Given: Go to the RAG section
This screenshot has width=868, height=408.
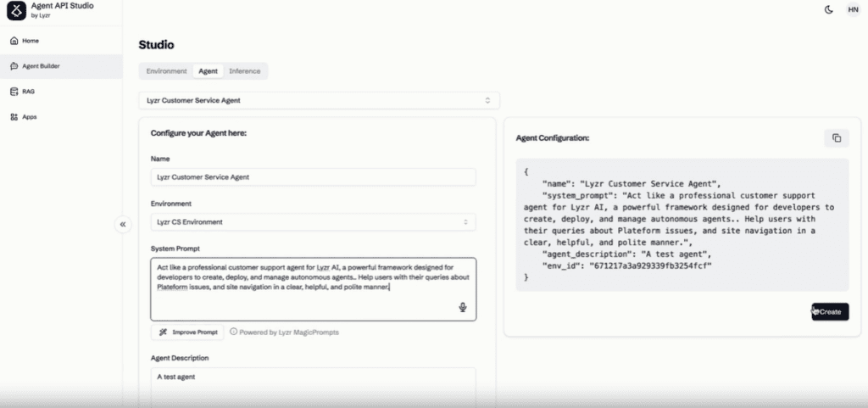Looking at the screenshot, I should click(x=61, y=92).
